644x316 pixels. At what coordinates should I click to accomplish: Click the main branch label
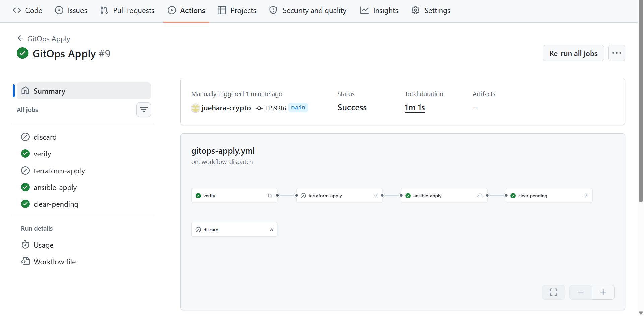(x=298, y=108)
